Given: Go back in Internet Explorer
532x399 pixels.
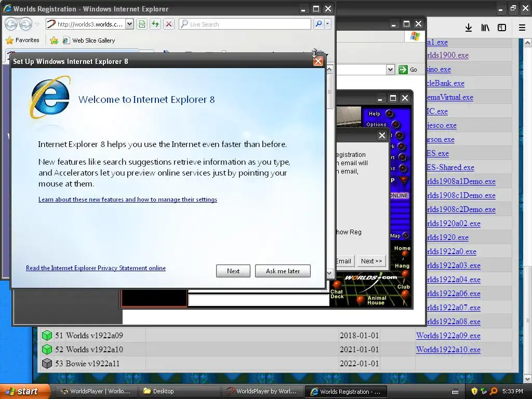Looking at the screenshot, I should [x=11, y=24].
